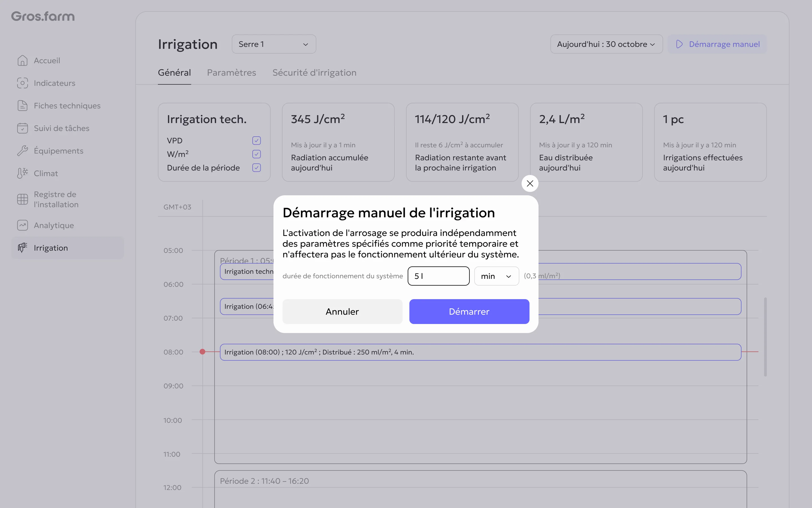The image size is (812, 508).
Task: Open the Serre 1 greenhouse dropdown
Action: [x=274, y=44]
